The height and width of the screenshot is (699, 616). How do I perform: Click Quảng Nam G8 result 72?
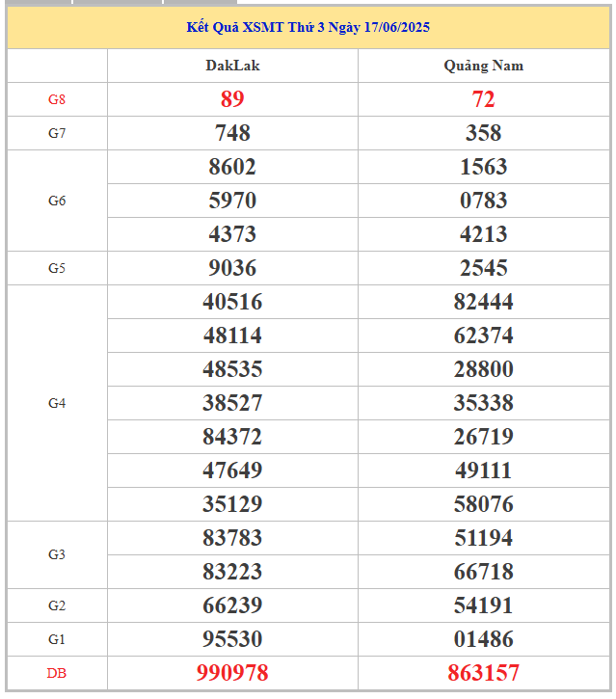point(483,99)
